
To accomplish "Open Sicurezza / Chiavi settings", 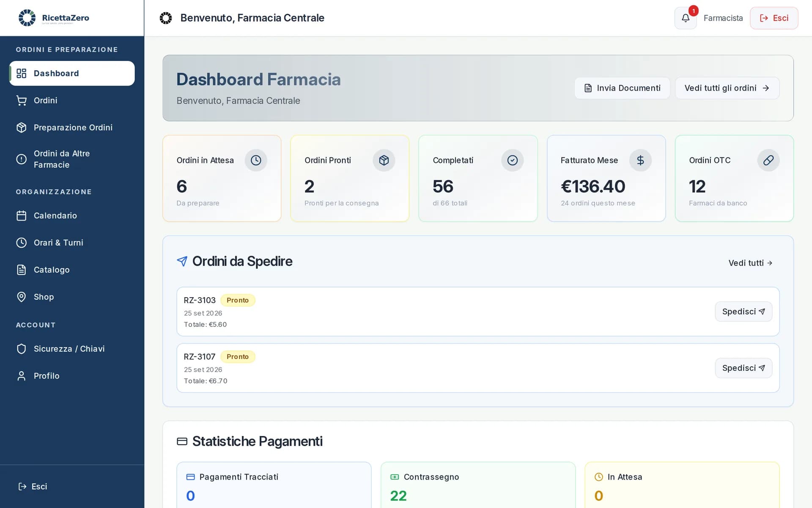I will click(x=72, y=349).
